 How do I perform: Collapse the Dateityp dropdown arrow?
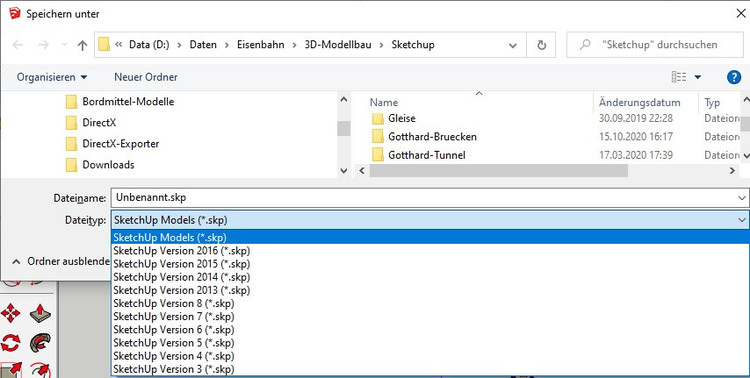(x=742, y=220)
